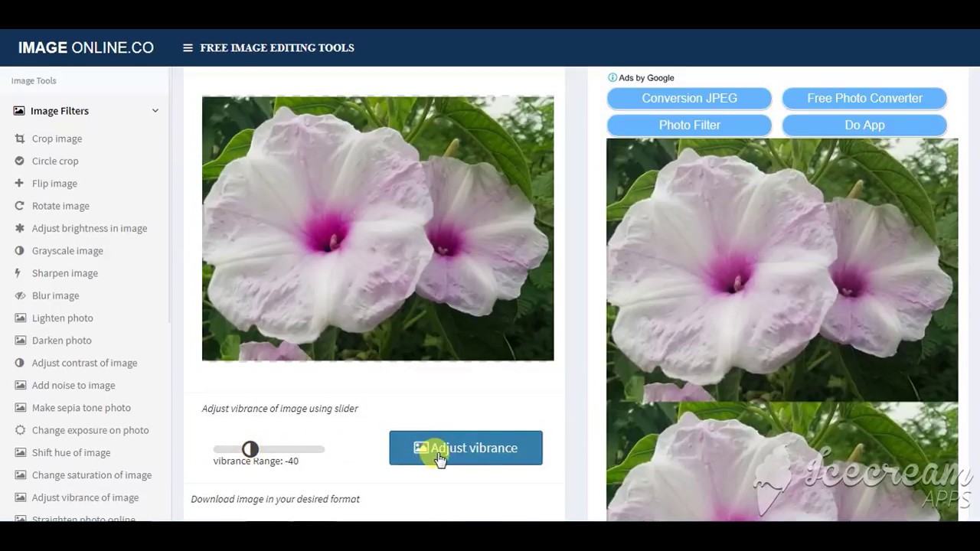Click the Darken photo picture icon
980x551 pixels.
point(20,340)
